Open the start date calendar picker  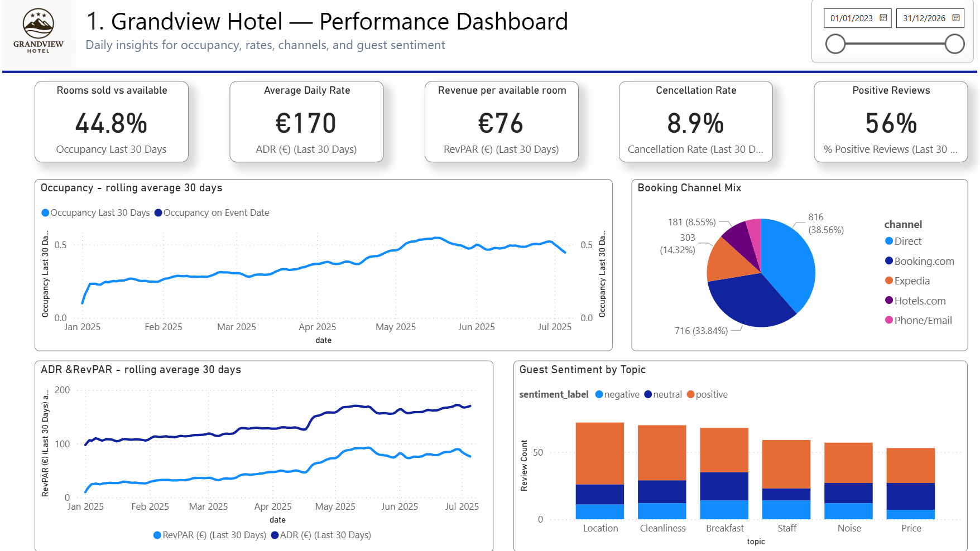(882, 17)
